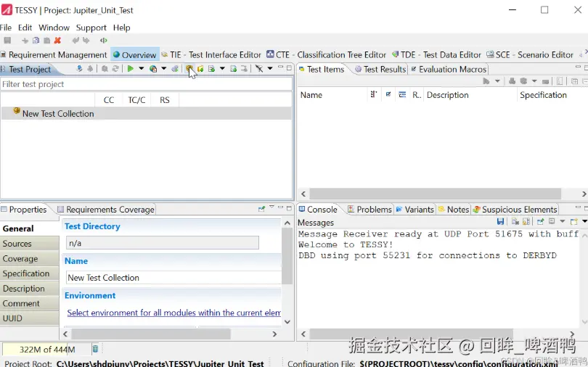Click the generate report globe icon
Image resolution: width=588 pixels, height=367 pixels.
click(153, 68)
